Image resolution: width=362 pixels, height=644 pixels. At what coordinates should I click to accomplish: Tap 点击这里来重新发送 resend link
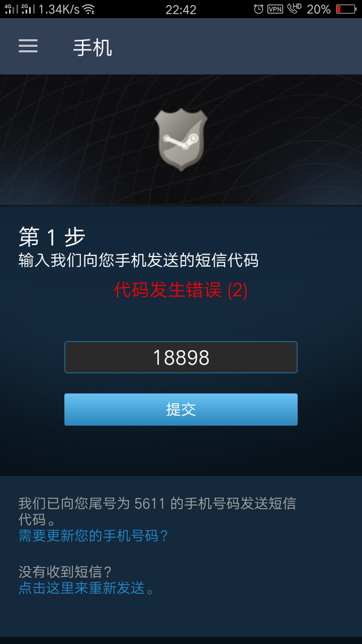(87, 588)
